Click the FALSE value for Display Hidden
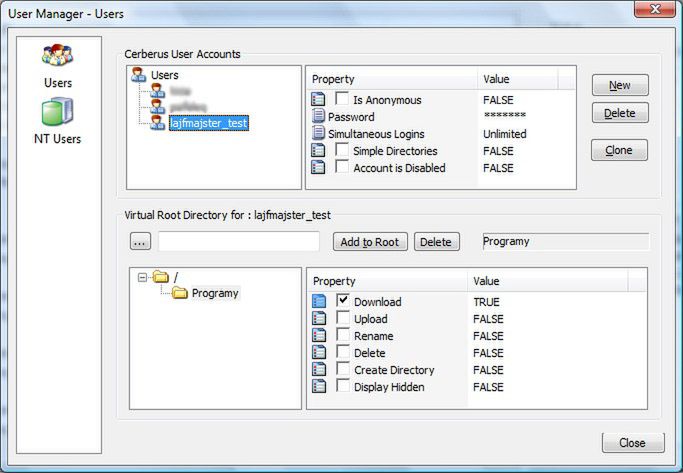This screenshot has width=683, height=473. click(x=488, y=387)
